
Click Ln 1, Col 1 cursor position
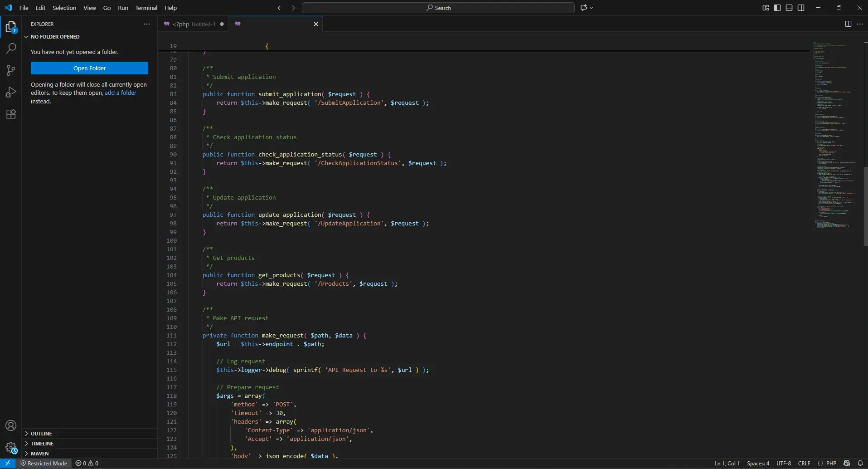[727, 463]
